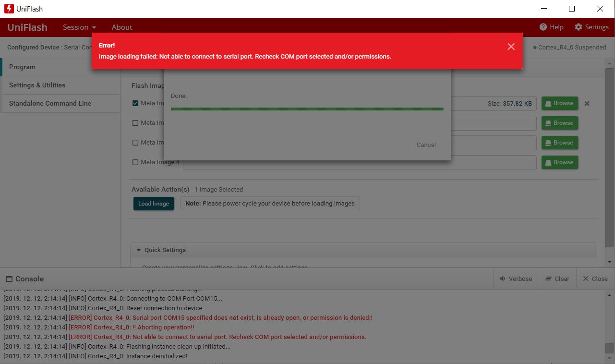Browse for Meta Image 1 file
The height and width of the screenshot is (364, 615).
[559, 103]
